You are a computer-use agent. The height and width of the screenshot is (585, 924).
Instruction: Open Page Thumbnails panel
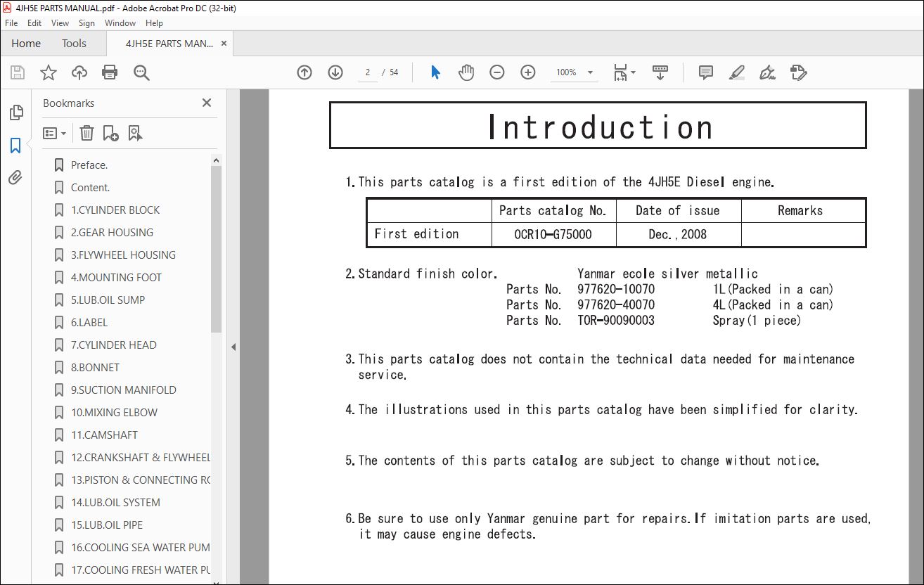point(15,112)
